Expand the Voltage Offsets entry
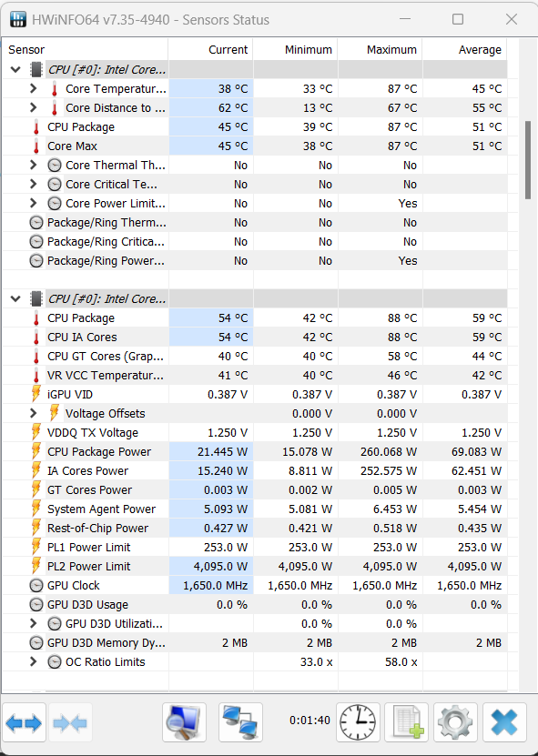The width and height of the screenshot is (538, 756). point(35,413)
